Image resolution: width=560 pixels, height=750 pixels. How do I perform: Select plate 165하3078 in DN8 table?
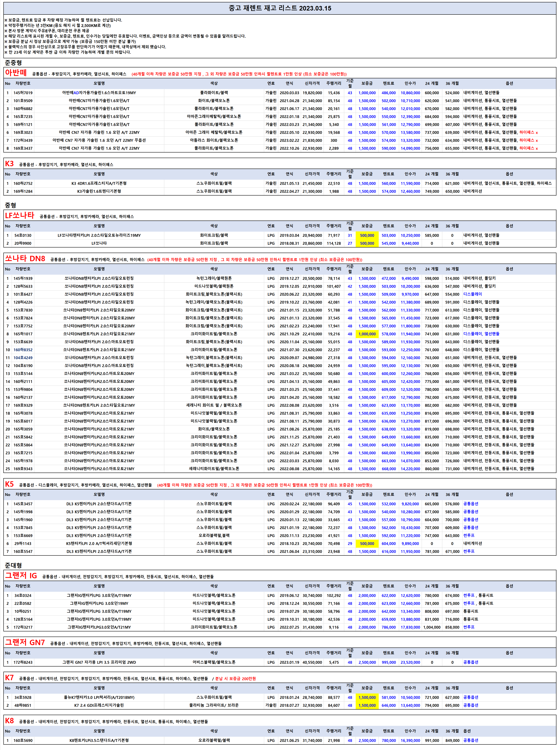click(23, 413)
